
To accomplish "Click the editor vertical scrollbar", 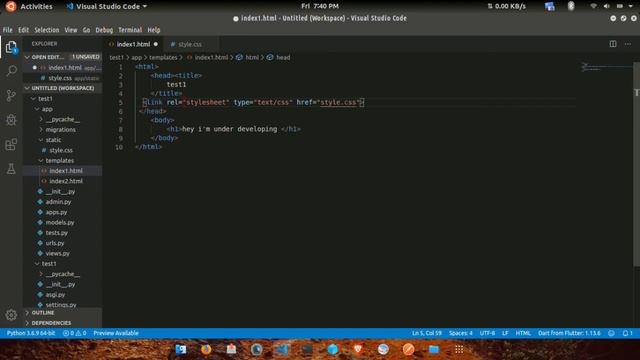I will (x=636, y=164).
